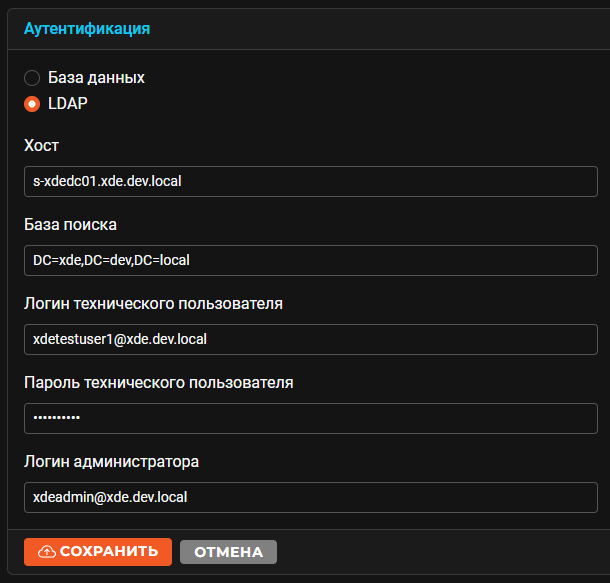Click the LDAP option label text
The image size is (610, 583).
click(x=68, y=103)
